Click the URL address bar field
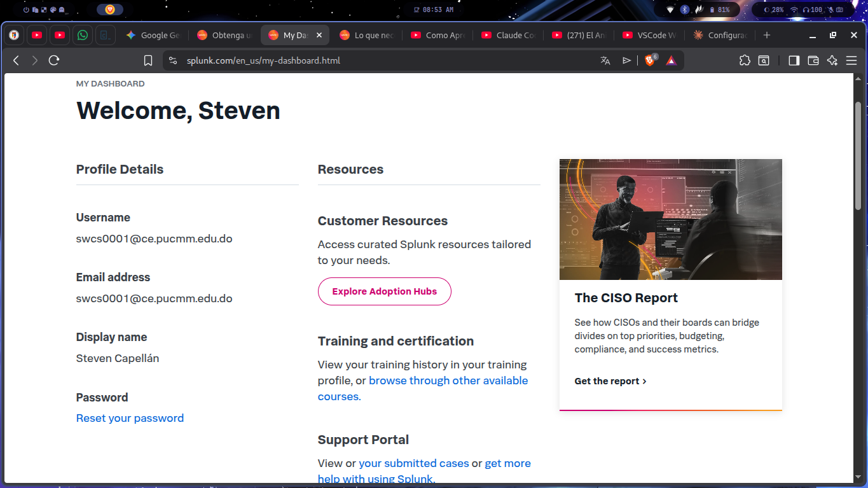 pyautogui.click(x=382, y=60)
